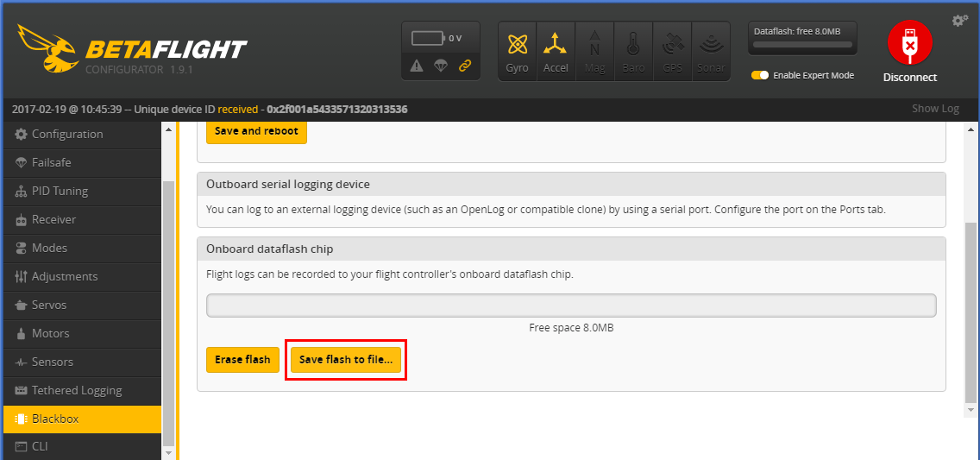
Task: Open the Blackbox tab
Action: click(x=82, y=419)
